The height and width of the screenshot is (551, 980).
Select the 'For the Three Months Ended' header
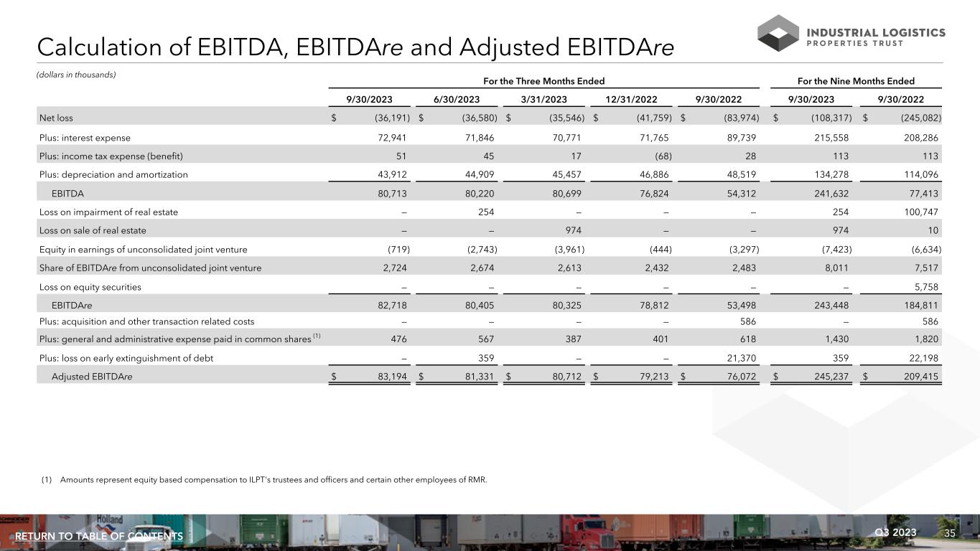click(543, 81)
